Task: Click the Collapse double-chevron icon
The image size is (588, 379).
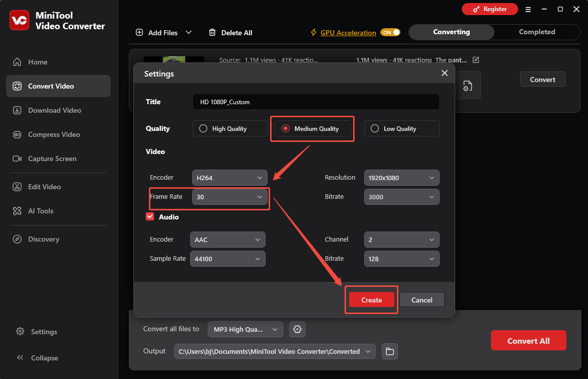Action: (x=20, y=358)
